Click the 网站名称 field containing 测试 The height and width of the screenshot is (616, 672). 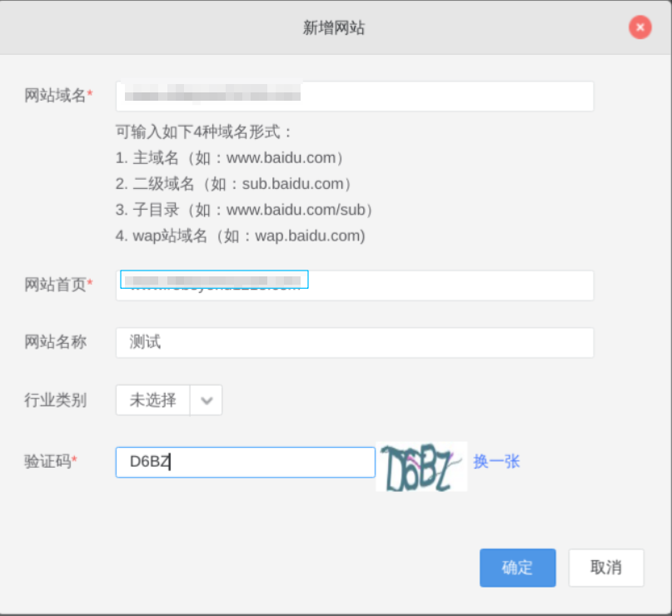point(355,343)
